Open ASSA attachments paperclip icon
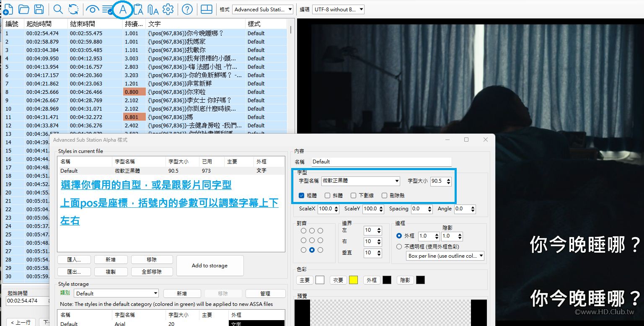644x326 pixels. click(153, 9)
